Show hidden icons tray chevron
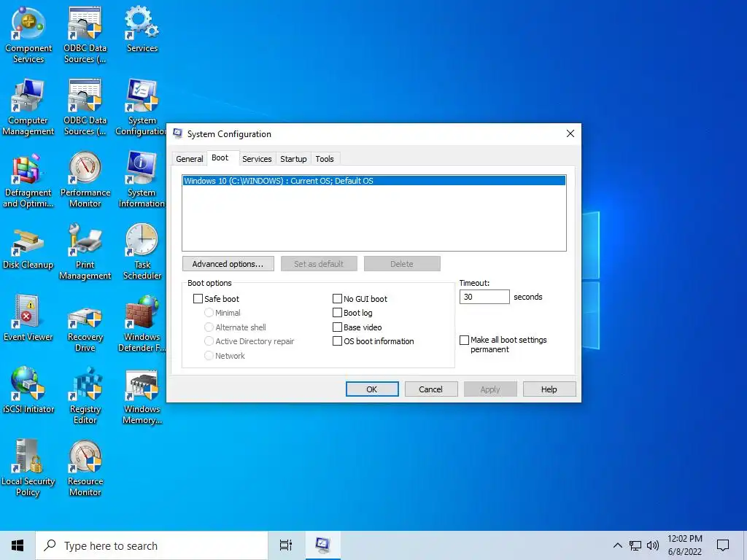This screenshot has height=560, width=747. [x=617, y=545]
